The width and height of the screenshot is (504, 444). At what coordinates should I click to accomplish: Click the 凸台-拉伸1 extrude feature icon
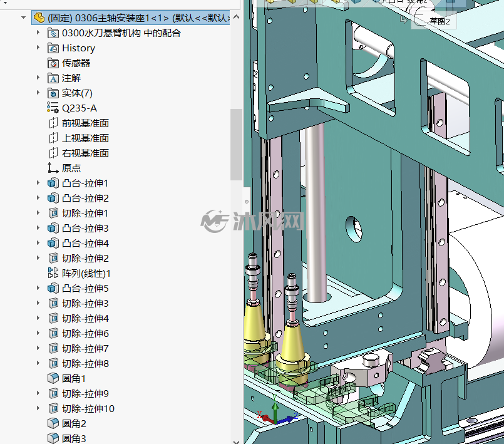tap(53, 183)
